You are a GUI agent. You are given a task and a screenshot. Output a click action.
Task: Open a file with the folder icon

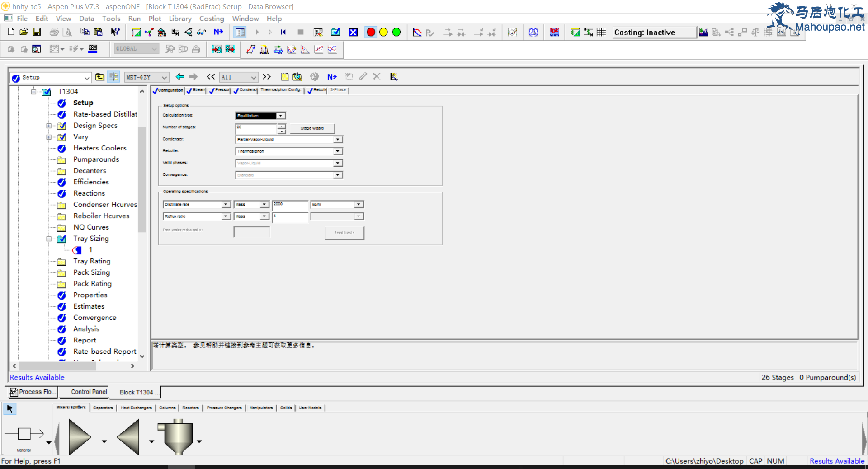(24, 32)
